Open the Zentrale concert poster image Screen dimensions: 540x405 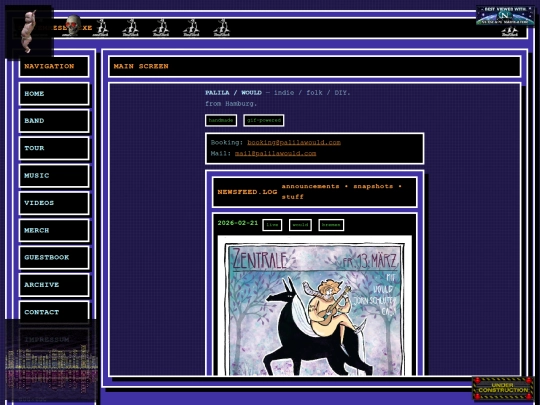click(x=314, y=305)
